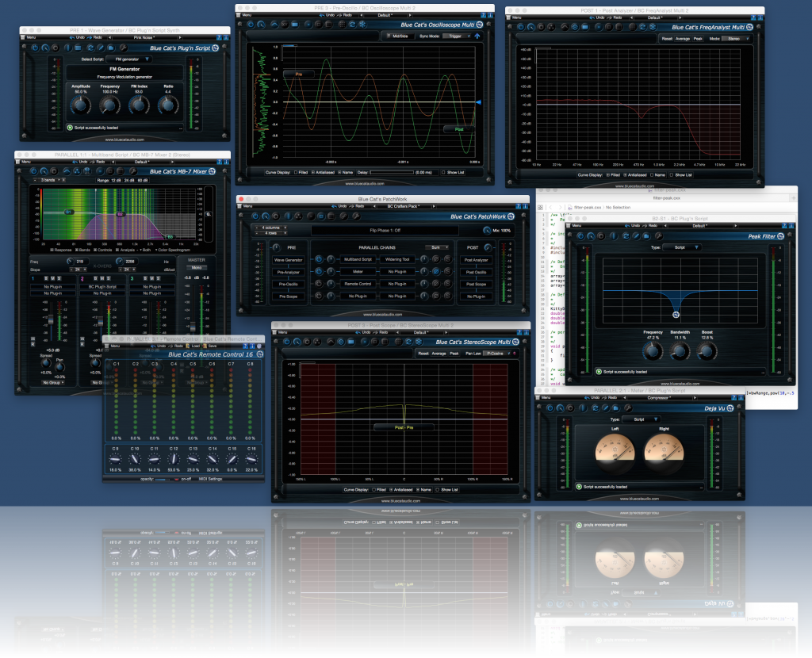The height and width of the screenshot is (658, 812).
Task: Open the Sum dropdown in Parallel Chains
Action: pos(438,247)
